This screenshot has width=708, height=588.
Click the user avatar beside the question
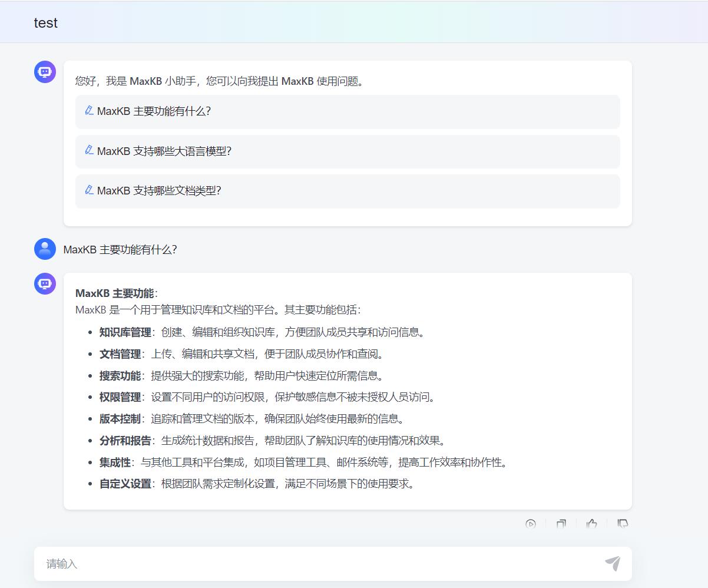(x=45, y=249)
